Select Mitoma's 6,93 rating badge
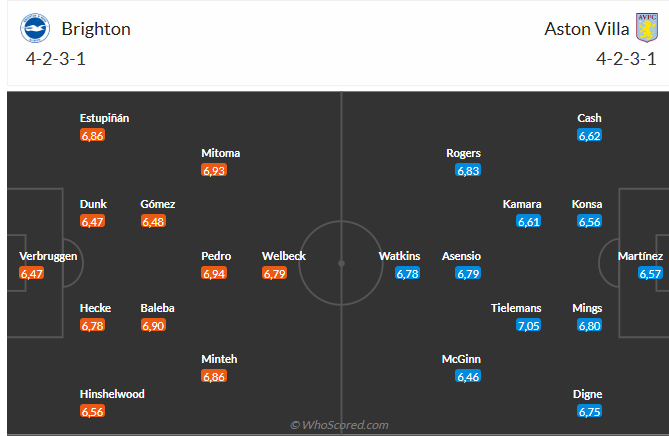 [x=214, y=171]
